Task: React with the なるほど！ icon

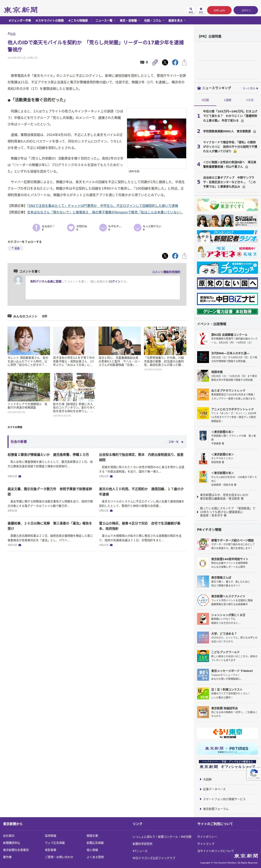Action: point(36,227)
